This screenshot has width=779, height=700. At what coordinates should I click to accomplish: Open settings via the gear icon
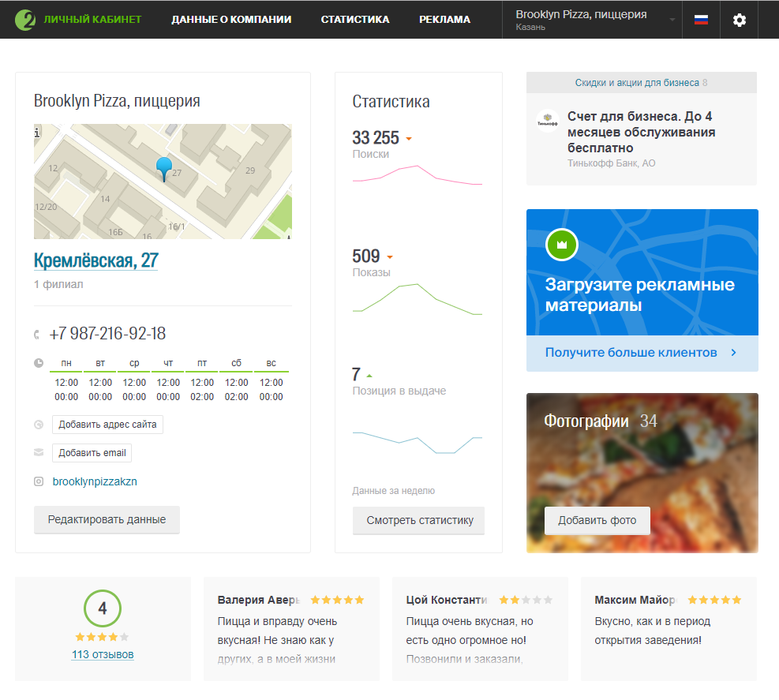(739, 20)
